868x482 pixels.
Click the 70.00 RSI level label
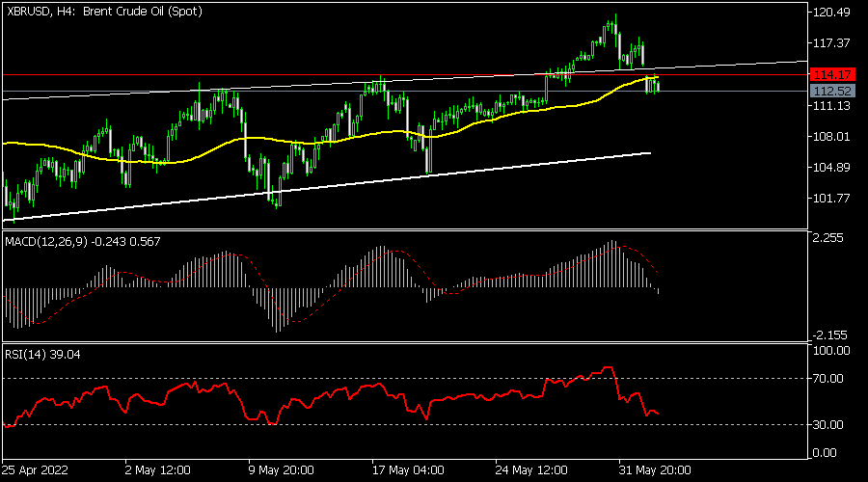[828, 379]
